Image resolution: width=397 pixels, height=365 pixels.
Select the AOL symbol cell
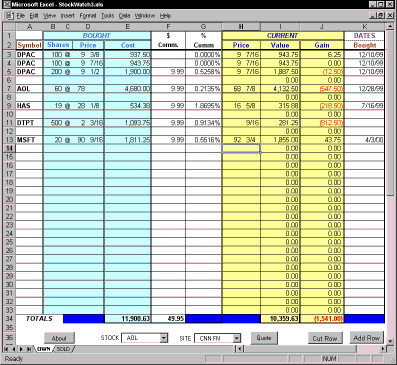tap(29, 89)
